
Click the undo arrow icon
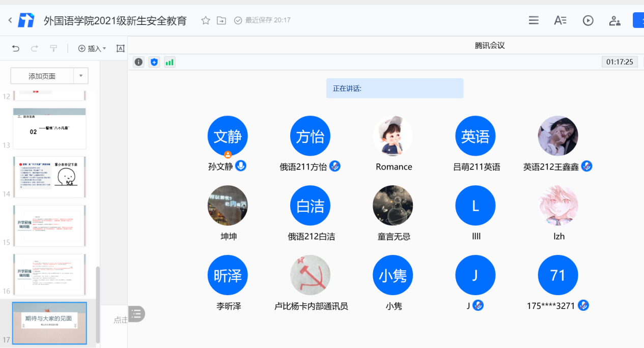point(16,48)
